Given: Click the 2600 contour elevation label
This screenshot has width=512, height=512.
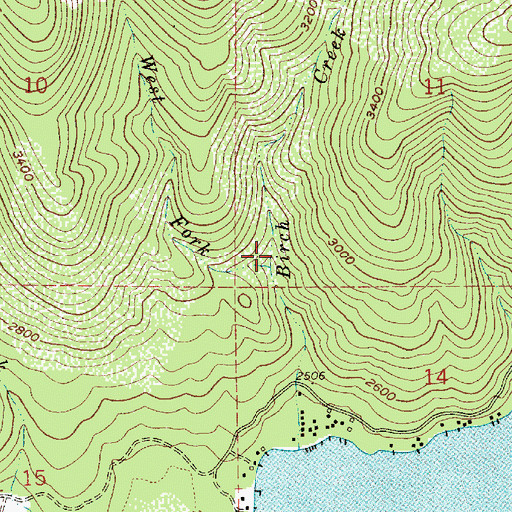Looking at the screenshot, I should (380, 390).
